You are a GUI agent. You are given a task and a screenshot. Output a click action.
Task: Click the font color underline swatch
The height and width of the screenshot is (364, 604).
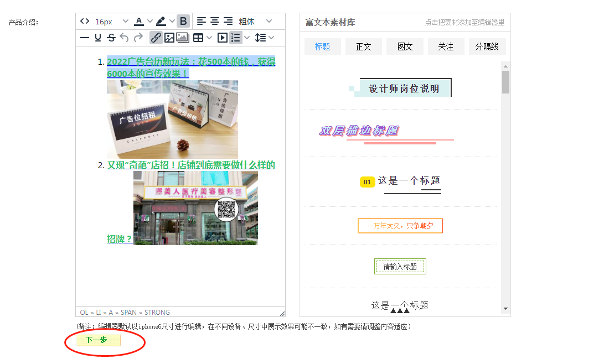[x=139, y=21]
